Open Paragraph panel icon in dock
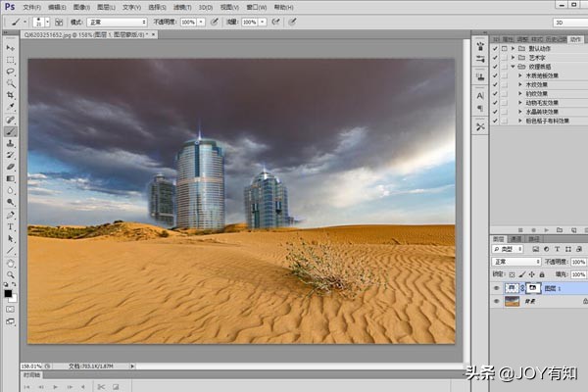Image resolution: width=588 pixels, height=392 pixels. (x=480, y=109)
